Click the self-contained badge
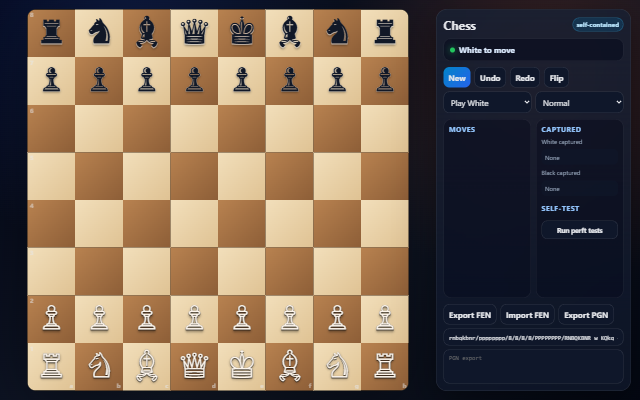640x400 pixels. coord(598,25)
